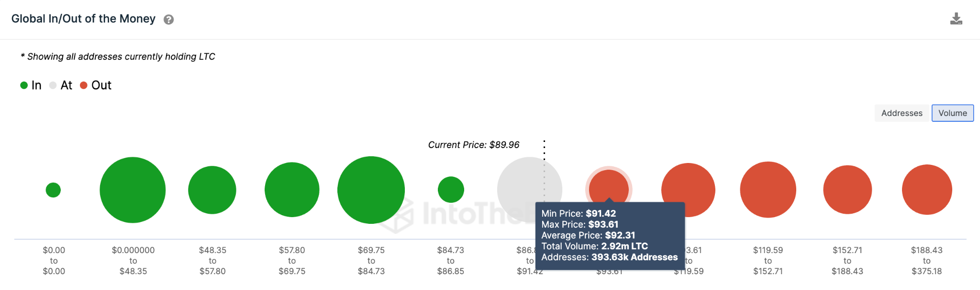Image resolution: width=980 pixels, height=290 pixels.
Task: Select the $57.80 to $69.75 green bubble
Action: click(x=292, y=190)
